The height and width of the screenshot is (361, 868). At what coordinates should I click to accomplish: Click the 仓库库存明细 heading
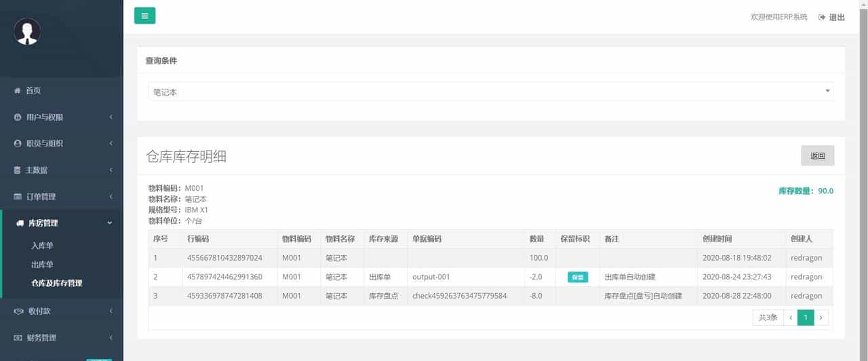pyautogui.click(x=186, y=156)
